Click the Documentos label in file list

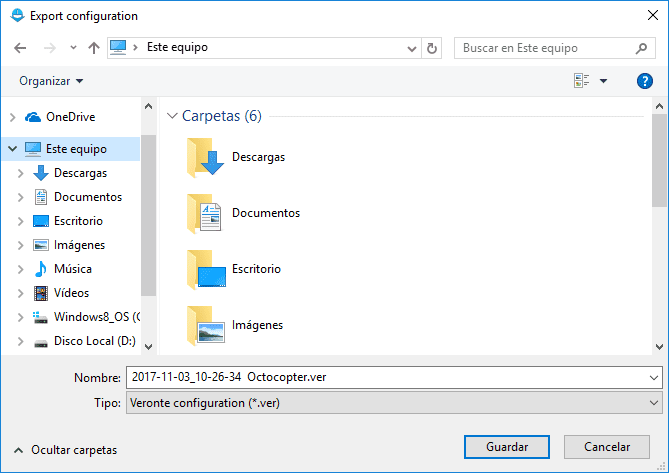266,213
